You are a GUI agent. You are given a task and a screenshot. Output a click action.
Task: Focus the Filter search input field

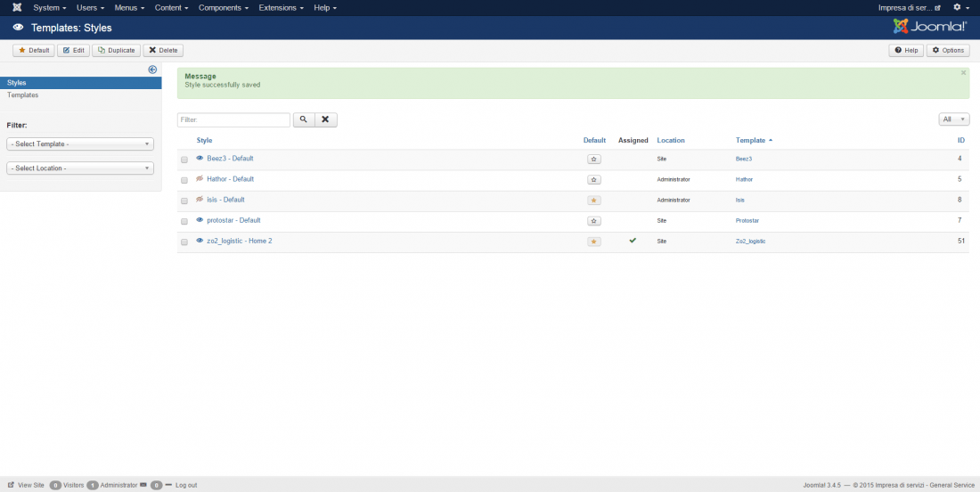(233, 119)
